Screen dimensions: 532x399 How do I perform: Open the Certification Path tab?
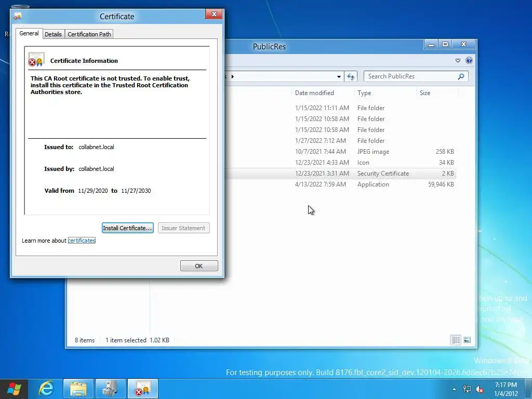point(89,34)
